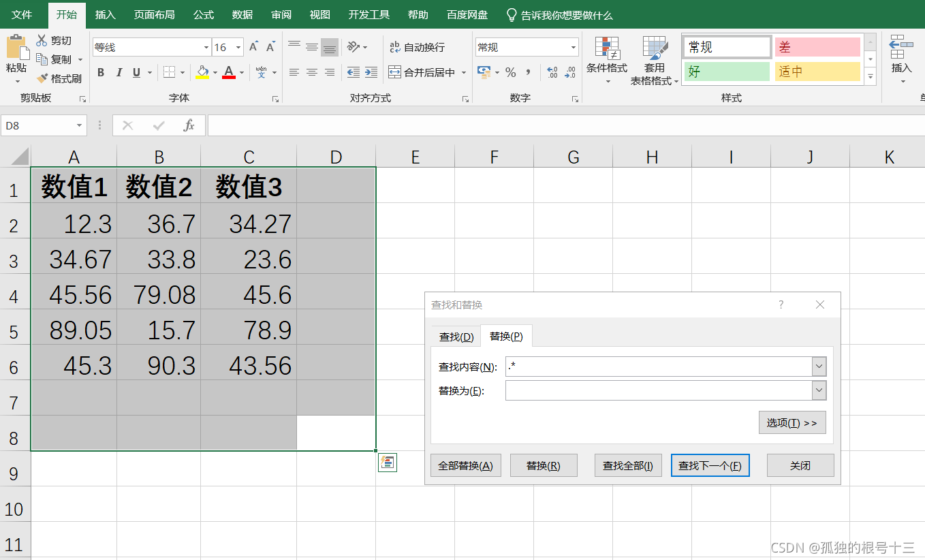Image resolution: width=925 pixels, height=560 pixels.
Task: Expand merge and center dropdown arrow
Action: [464, 72]
